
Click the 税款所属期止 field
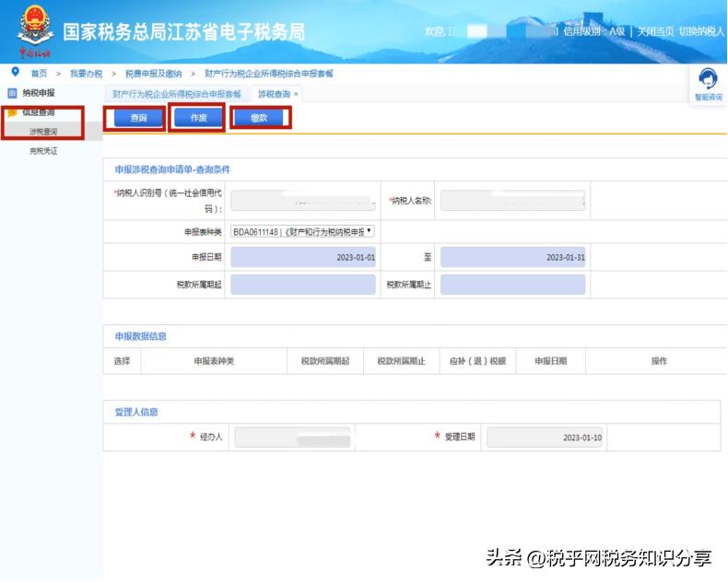512,285
